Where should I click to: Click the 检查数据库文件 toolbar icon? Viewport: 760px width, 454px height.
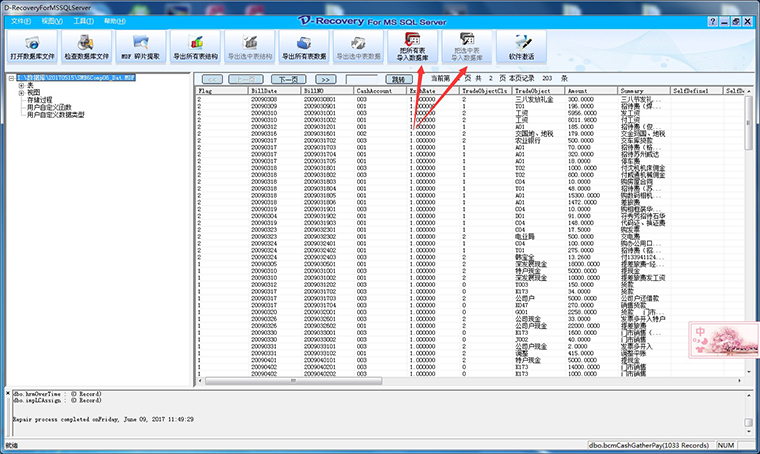click(86, 47)
